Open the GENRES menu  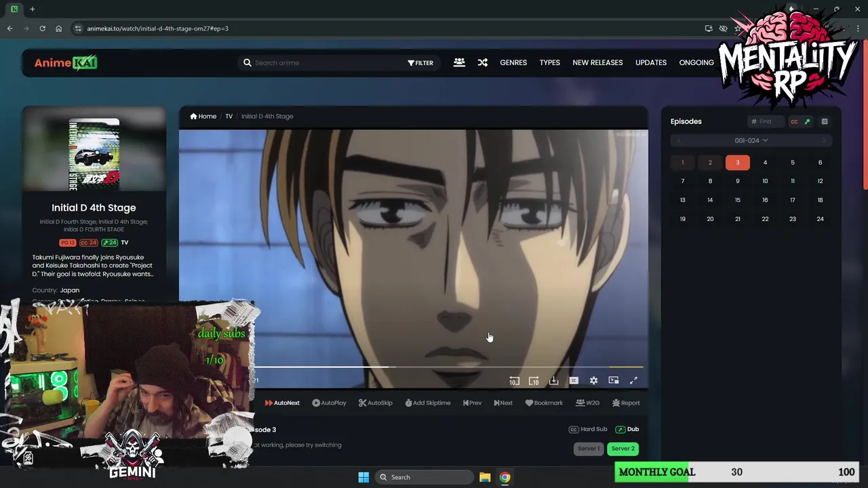click(x=513, y=62)
